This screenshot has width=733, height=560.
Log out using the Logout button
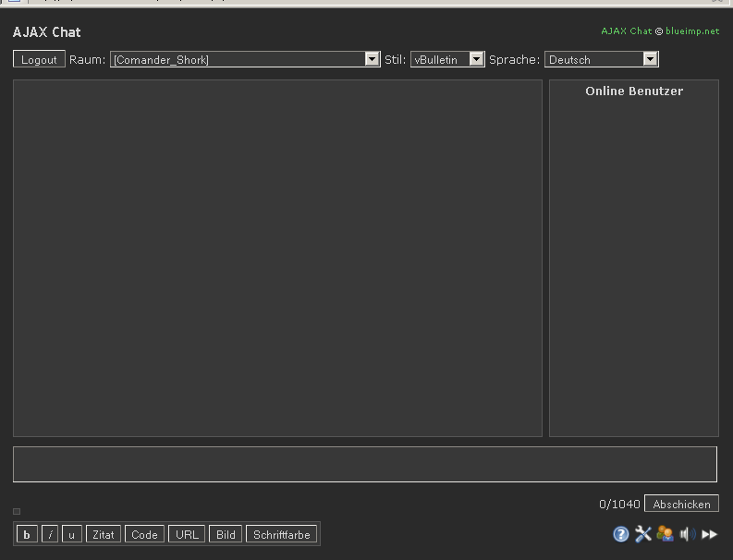pos(39,59)
